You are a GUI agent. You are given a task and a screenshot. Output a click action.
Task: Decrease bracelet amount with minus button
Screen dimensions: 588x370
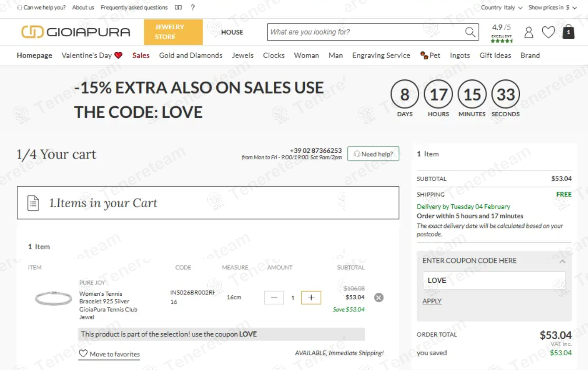274,297
